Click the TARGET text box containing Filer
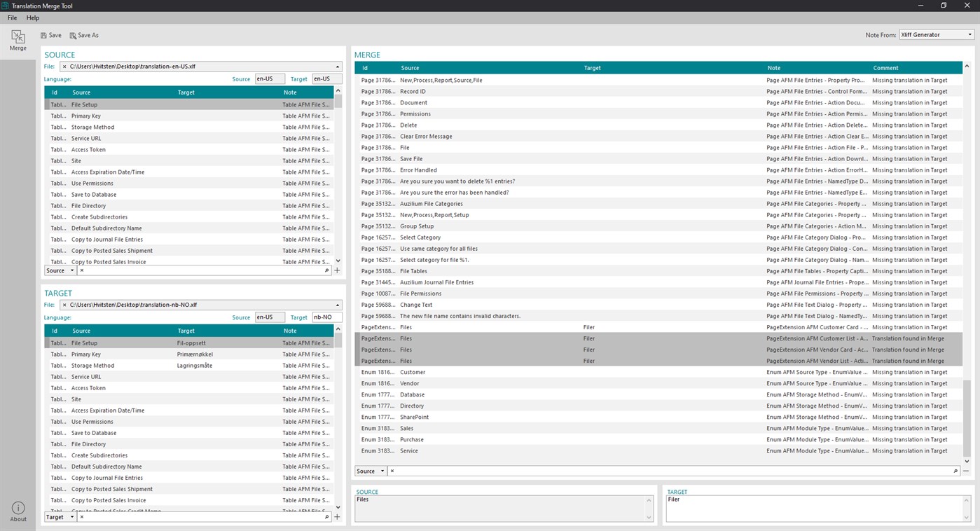The height and width of the screenshot is (531, 980). (818, 509)
